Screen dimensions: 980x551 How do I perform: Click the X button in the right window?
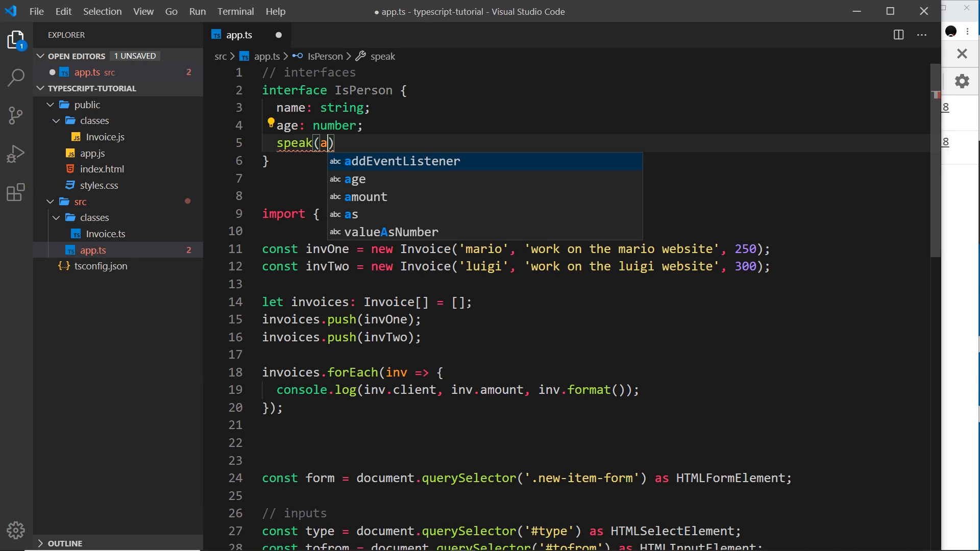point(962,54)
